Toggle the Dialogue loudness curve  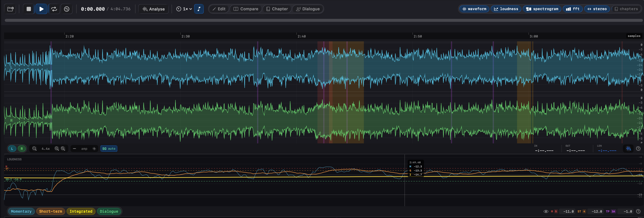coord(109,212)
